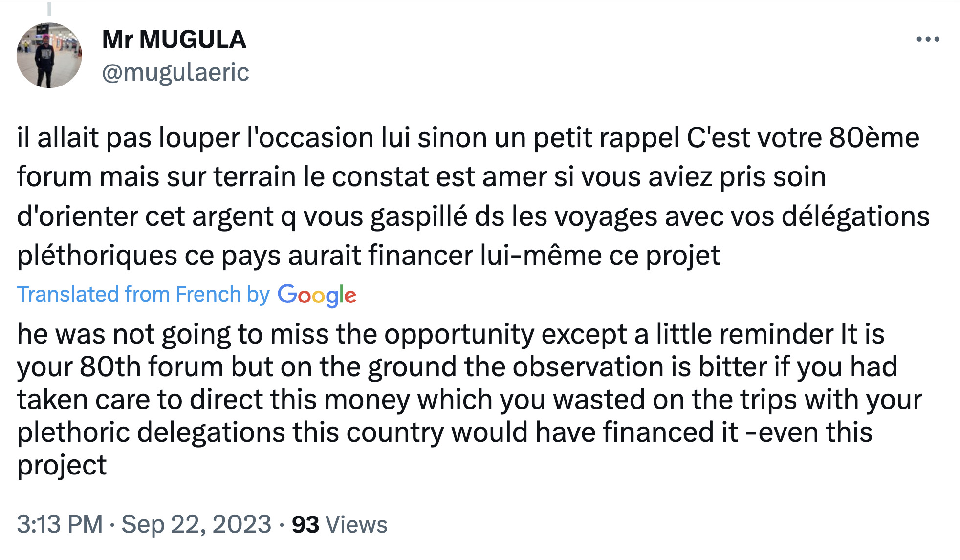960x560 pixels.
Task: Click the Google logo next to translation label
Action: coord(317,295)
